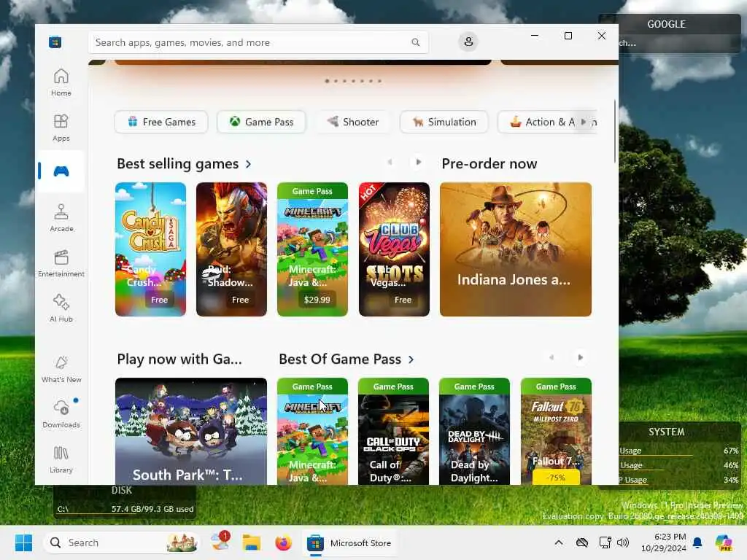Open Best Of Game Pass list

[347, 359]
